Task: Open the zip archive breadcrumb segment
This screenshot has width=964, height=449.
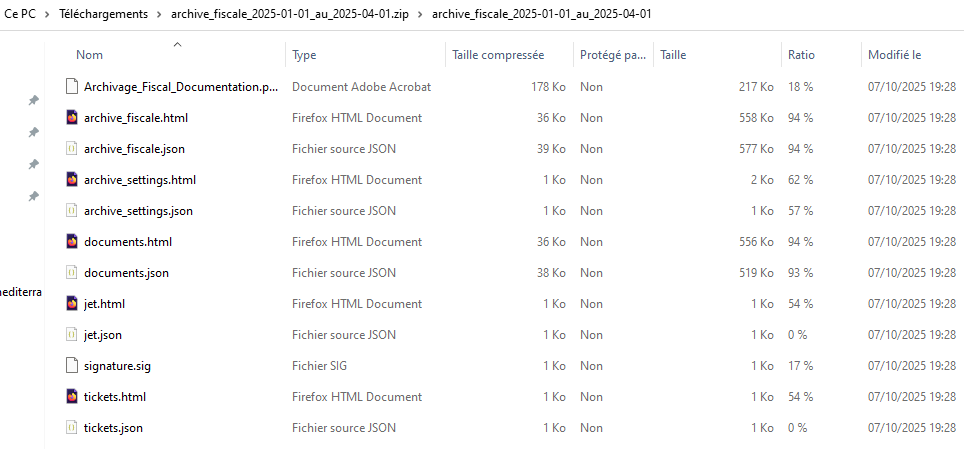Action: (x=290, y=15)
